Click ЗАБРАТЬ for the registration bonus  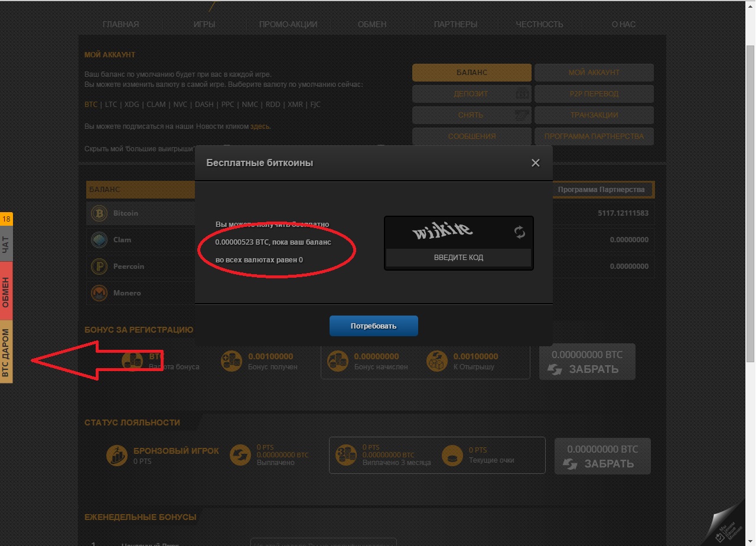tap(587, 362)
